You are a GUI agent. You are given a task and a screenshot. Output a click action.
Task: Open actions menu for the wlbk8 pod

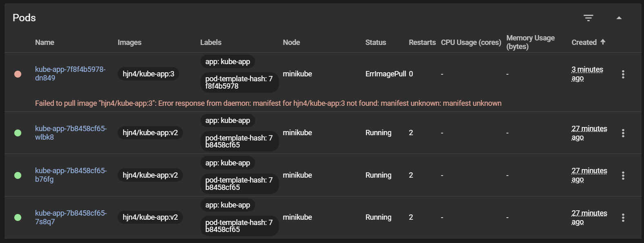coord(623,133)
